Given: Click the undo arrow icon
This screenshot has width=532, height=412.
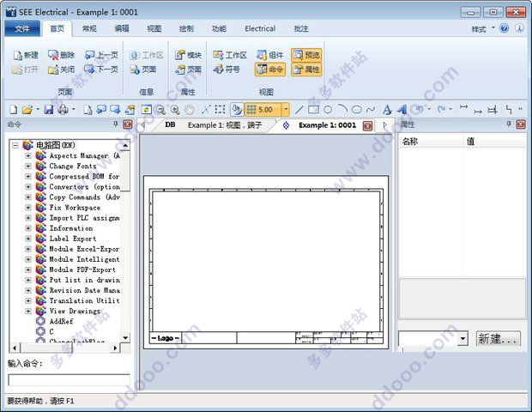Looking at the screenshot, I should tap(420, 109).
